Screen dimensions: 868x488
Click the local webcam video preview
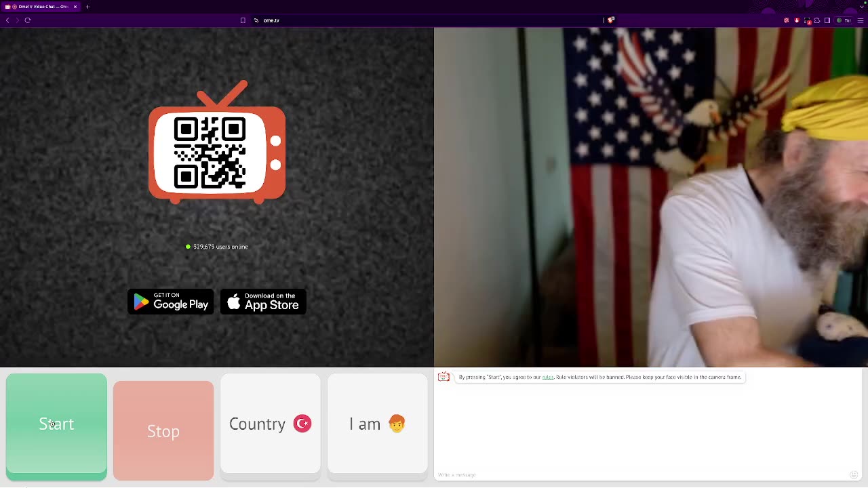pos(651,197)
